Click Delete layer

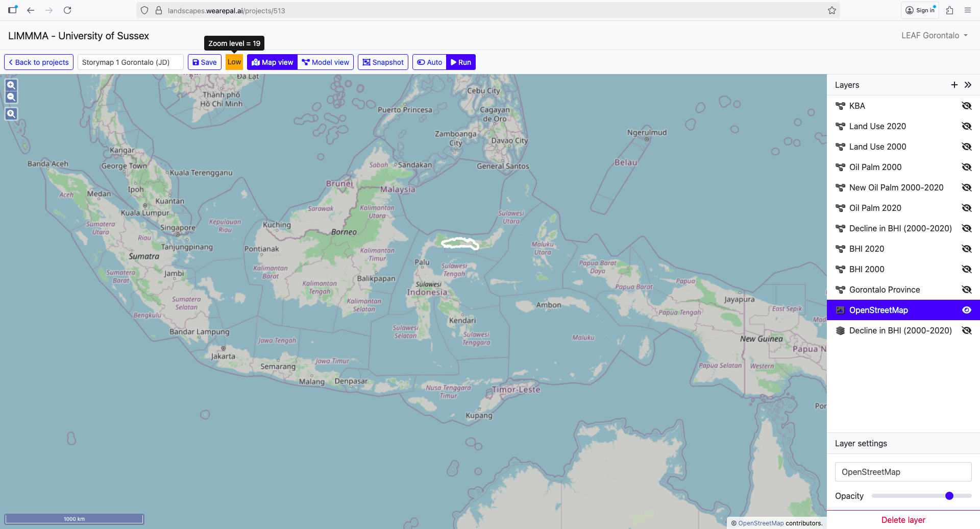point(903,520)
